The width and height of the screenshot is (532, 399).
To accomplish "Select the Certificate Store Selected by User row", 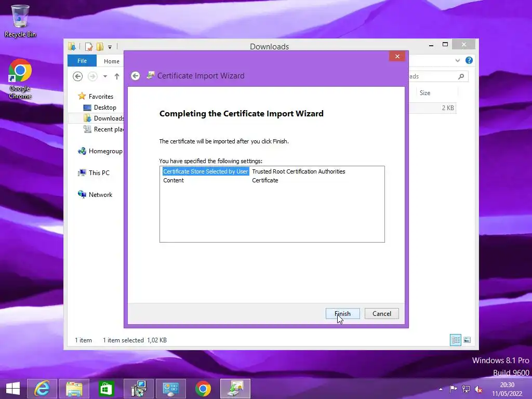I will [x=206, y=171].
